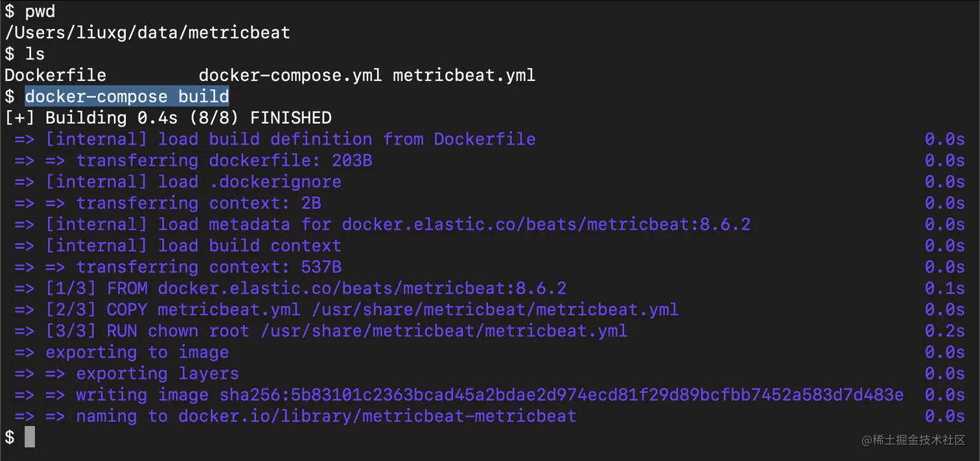Image resolution: width=980 pixels, height=461 pixels.
Task: Click the 0.1s timing on FROM step
Action: click(x=944, y=288)
